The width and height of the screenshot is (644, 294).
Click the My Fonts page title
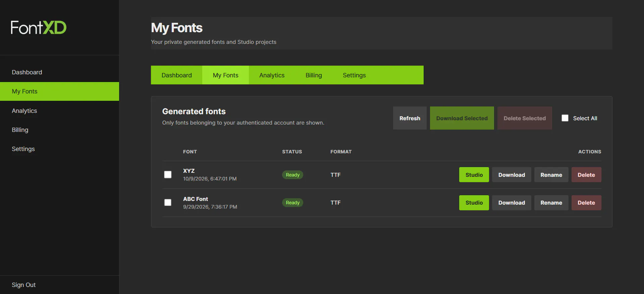coord(177,28)
